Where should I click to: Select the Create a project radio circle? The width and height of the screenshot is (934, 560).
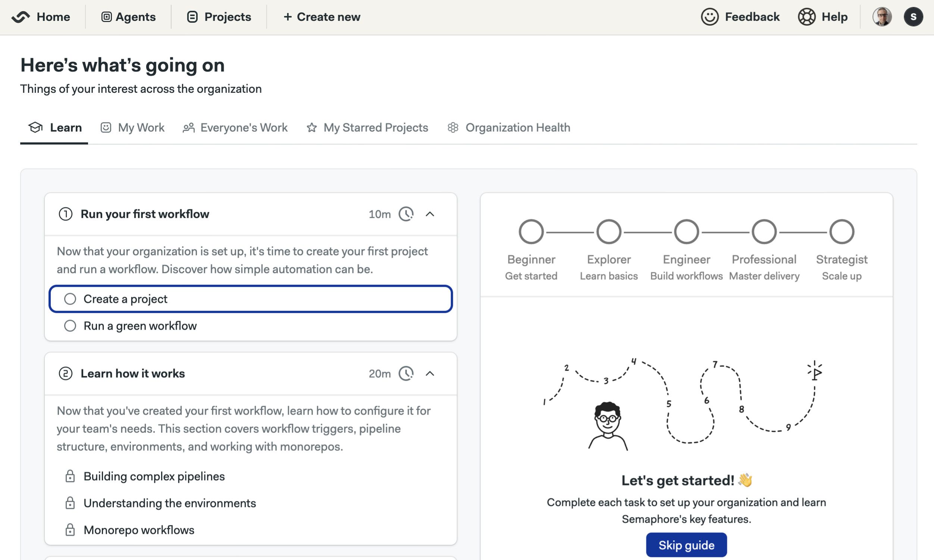70,299
